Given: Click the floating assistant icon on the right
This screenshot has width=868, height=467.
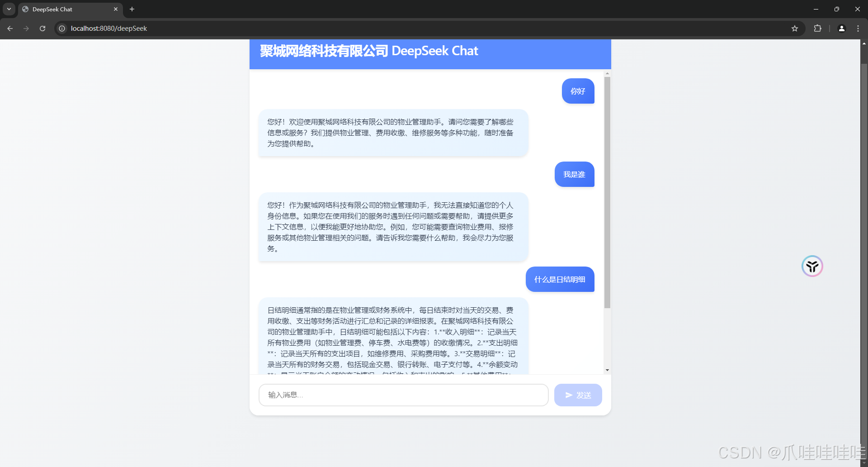Looking at the screenshot, I should 812,266.
